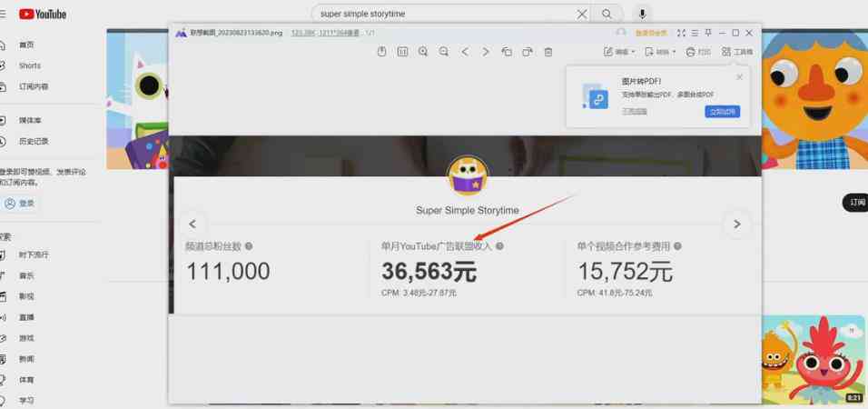Go to previous image with left arrow toolbar icon
This screenshot has height=409, width=868.
tap(465, 52)
